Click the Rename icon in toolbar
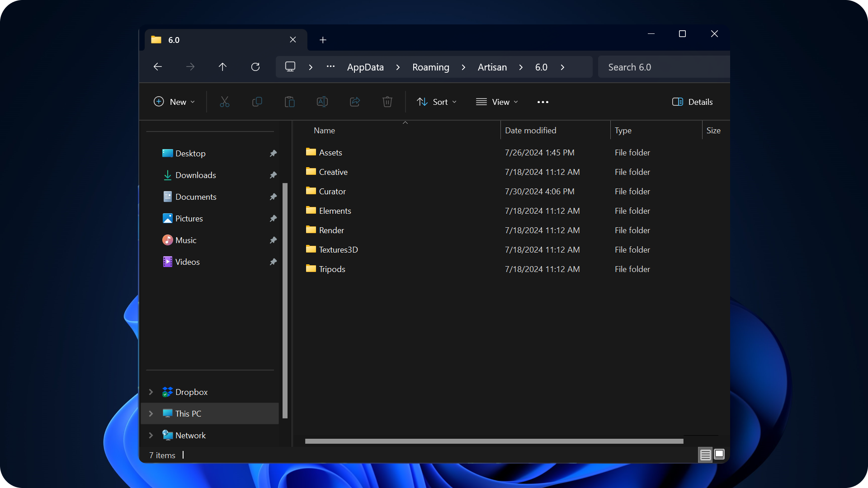The height and width of the screenshot is (488, 868). (322, 102)
